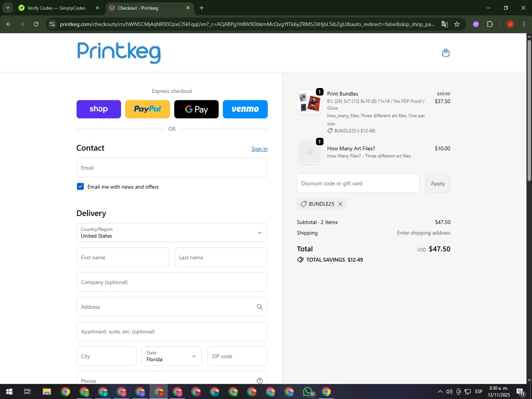Select the Checkout - Printkeg tab
The image size is (532, 399).
pyautogui.click(x=138, y=8)
